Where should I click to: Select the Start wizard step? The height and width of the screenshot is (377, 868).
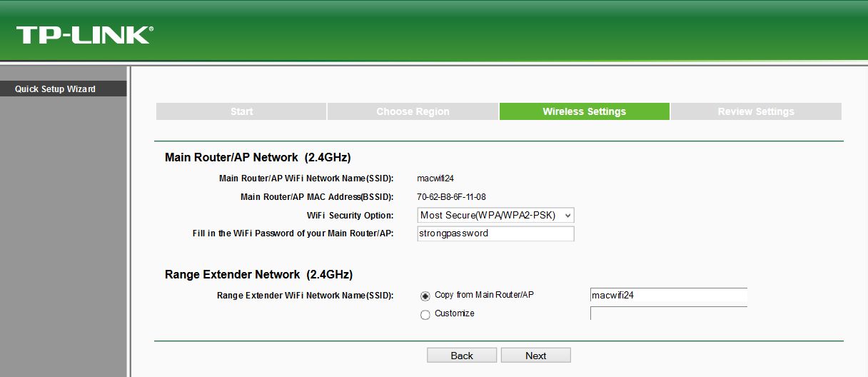pos(241,111)
